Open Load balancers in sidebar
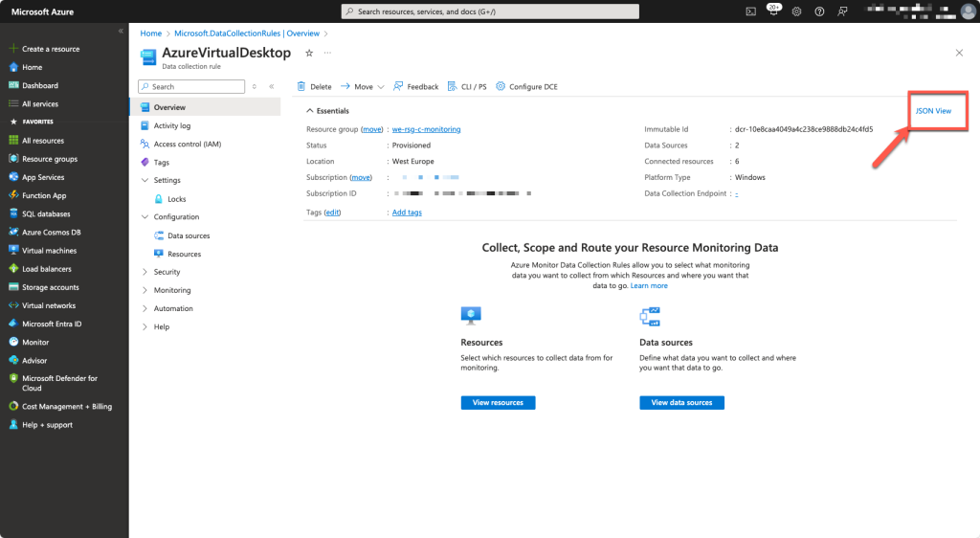This screenshot has width=980, height=538. click(x=47, y=269)
